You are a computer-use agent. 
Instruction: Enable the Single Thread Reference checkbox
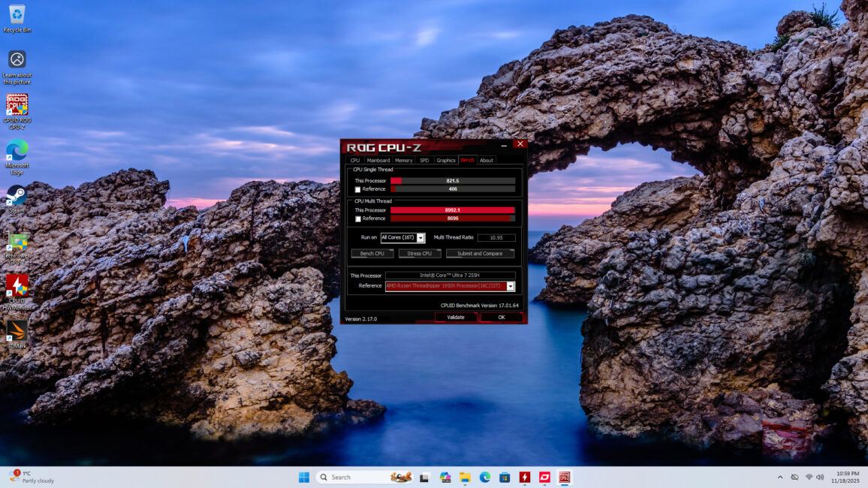(357, 189)
